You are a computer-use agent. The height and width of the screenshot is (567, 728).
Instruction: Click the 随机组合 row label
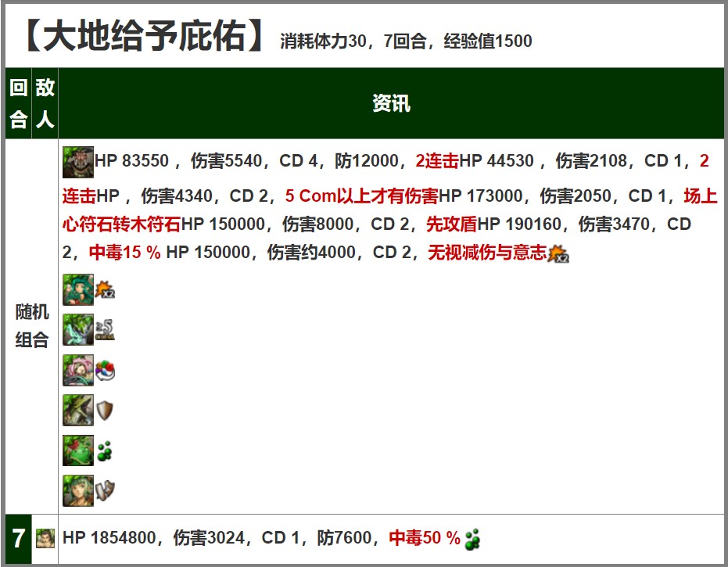(32, 326)
